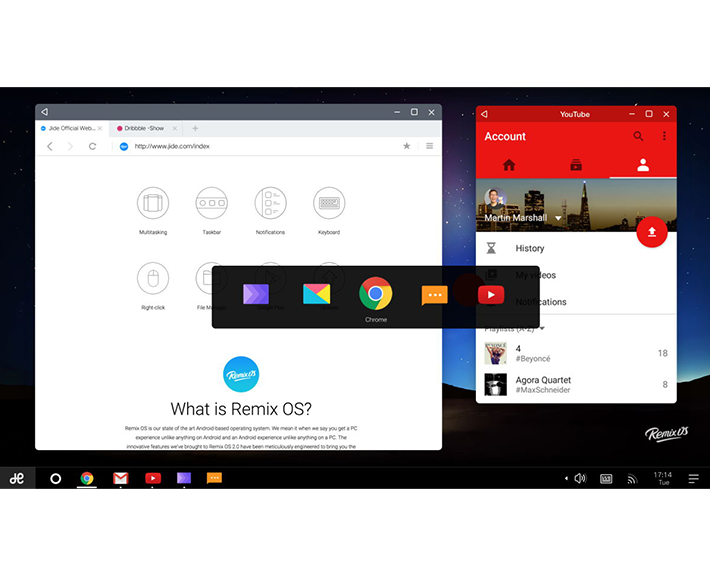Click the Remix OS round logo

[241, 374]
